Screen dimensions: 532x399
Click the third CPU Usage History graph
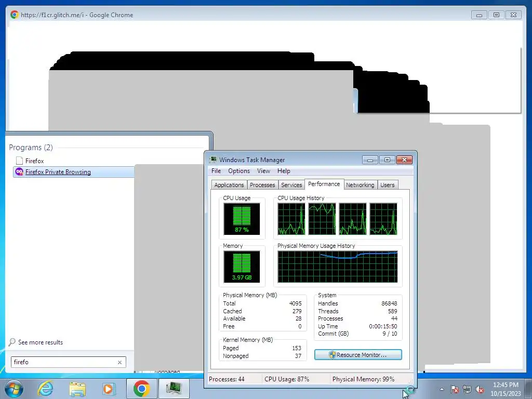pos(353,219)
